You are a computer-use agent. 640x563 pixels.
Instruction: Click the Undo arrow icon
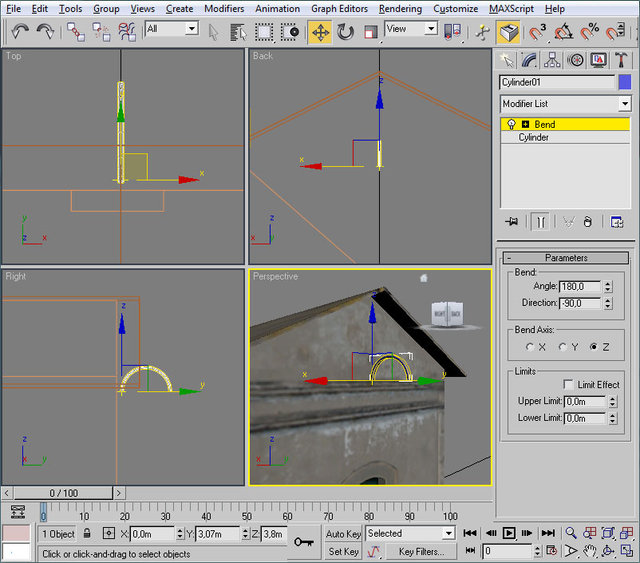[x=20, y=31]
